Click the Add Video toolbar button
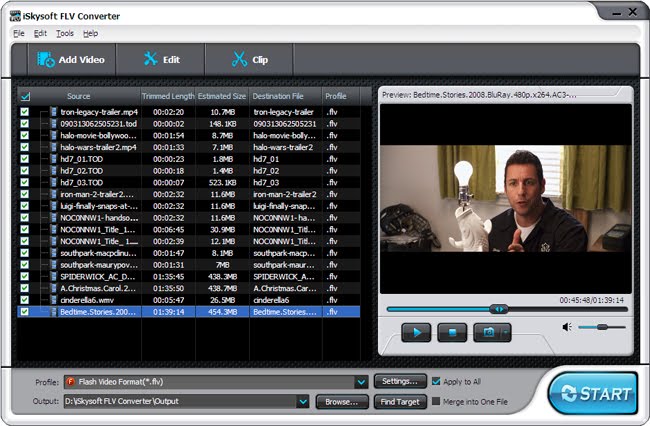The image size is (650, 426). (71, 60)
